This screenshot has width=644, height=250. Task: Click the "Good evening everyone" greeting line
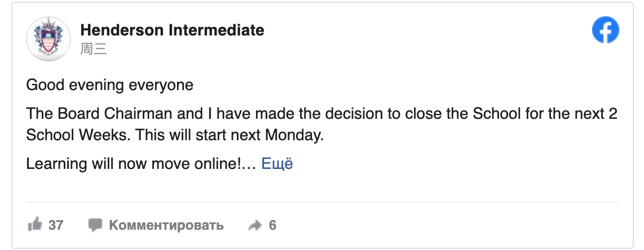coord(110,86)
